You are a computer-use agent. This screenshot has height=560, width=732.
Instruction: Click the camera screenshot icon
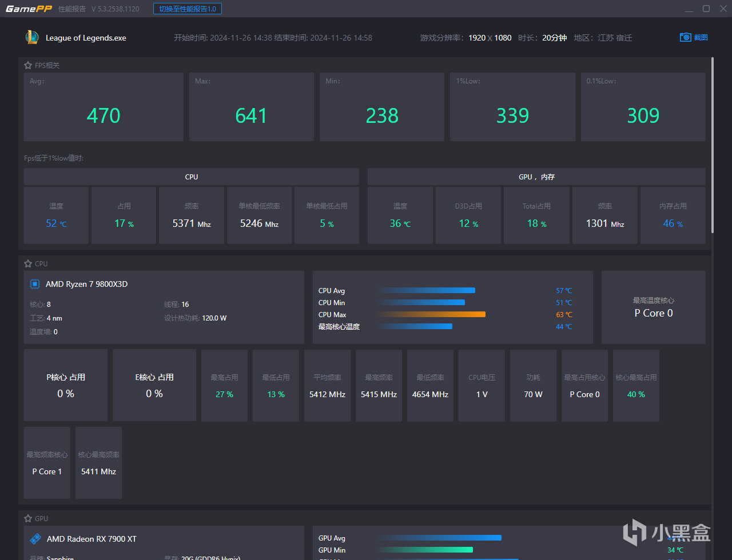686,37
